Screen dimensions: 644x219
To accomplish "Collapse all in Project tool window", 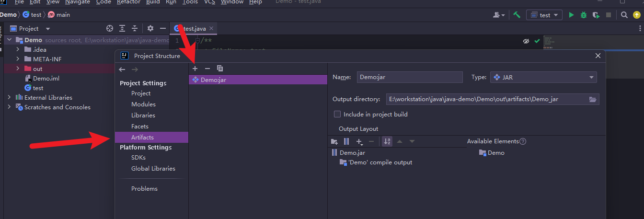I will click(135, 29).
